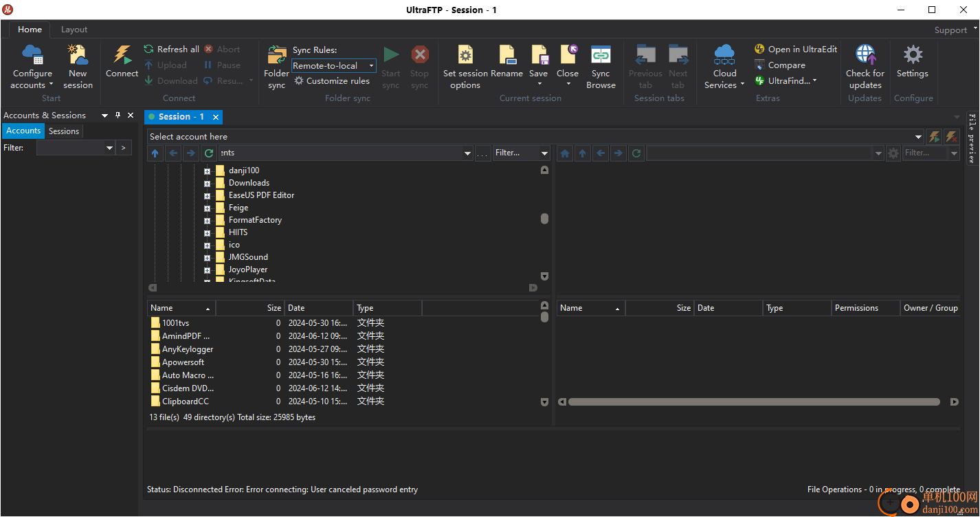Open Cloud Services

coord(724,66)
